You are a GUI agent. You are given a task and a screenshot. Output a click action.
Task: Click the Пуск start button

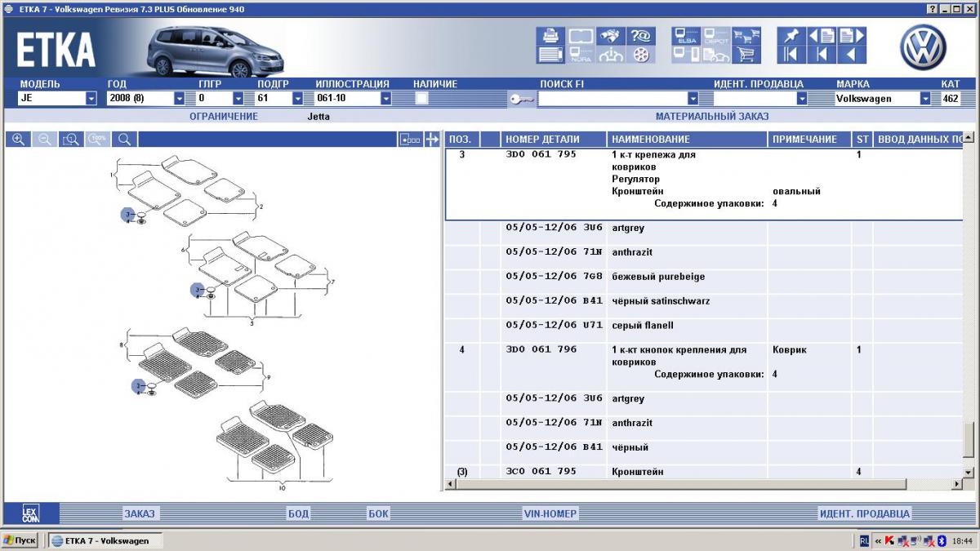click(x=20, y=540)
